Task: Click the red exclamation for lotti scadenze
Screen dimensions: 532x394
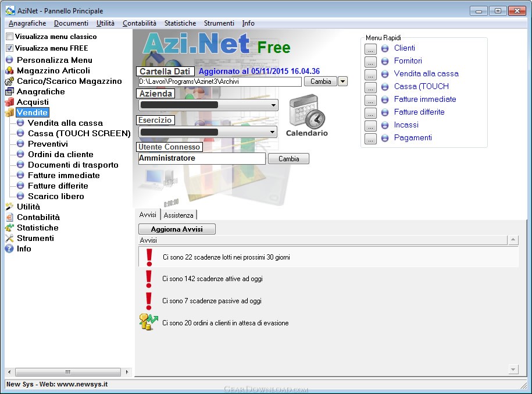Action: coord(149,257)
